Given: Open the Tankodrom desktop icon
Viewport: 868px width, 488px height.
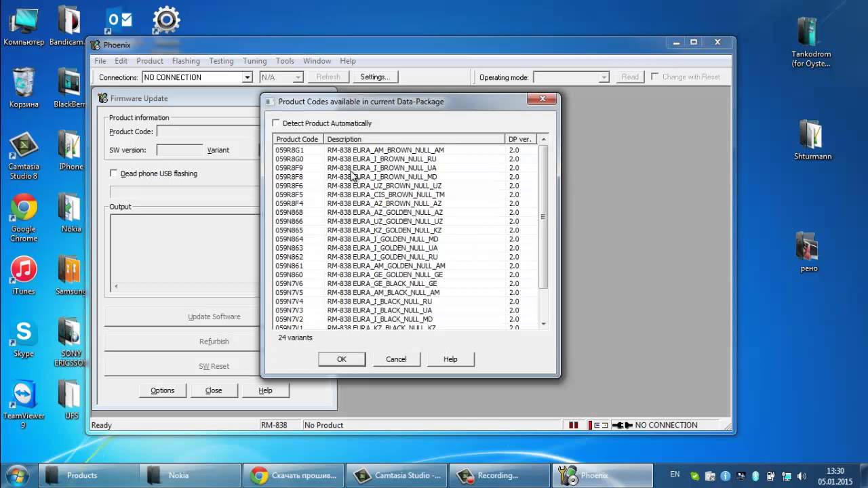Looking at the screenshot, I should (x=810, y=42).
